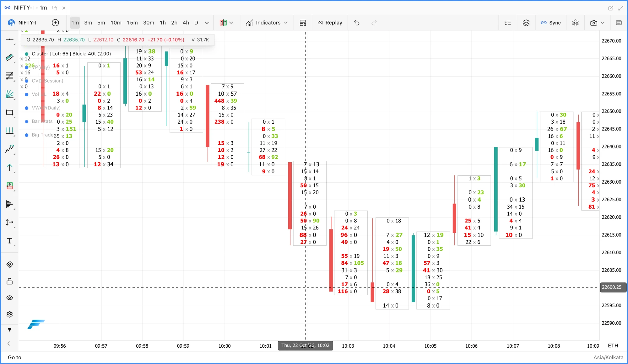
Task: Switch to the 1h timeframe
Action: pyautogui.click(x=163, y=23)
